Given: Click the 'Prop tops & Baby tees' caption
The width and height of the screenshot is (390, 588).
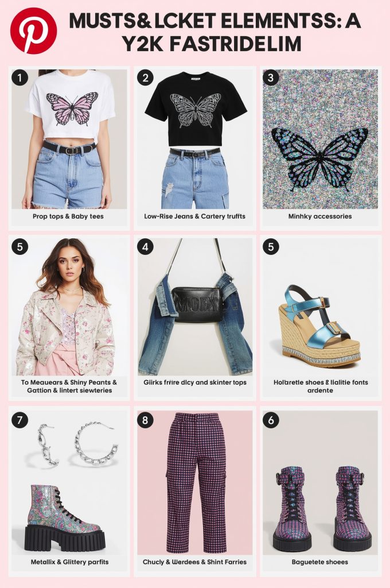Looking at the screenshot, I should tap(68, 216).
